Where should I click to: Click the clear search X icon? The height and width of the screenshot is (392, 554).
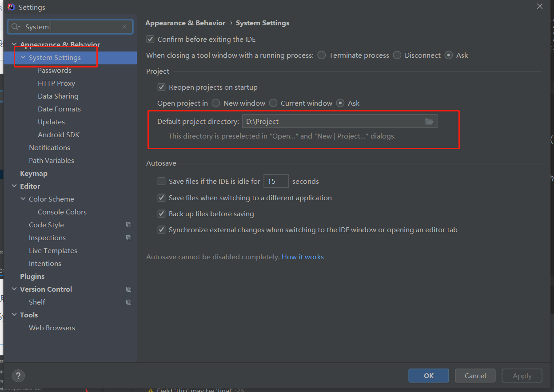125,27
